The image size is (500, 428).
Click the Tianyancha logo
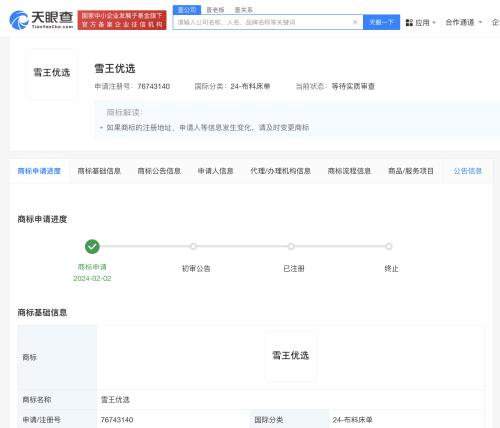click(x=41, y=20)
